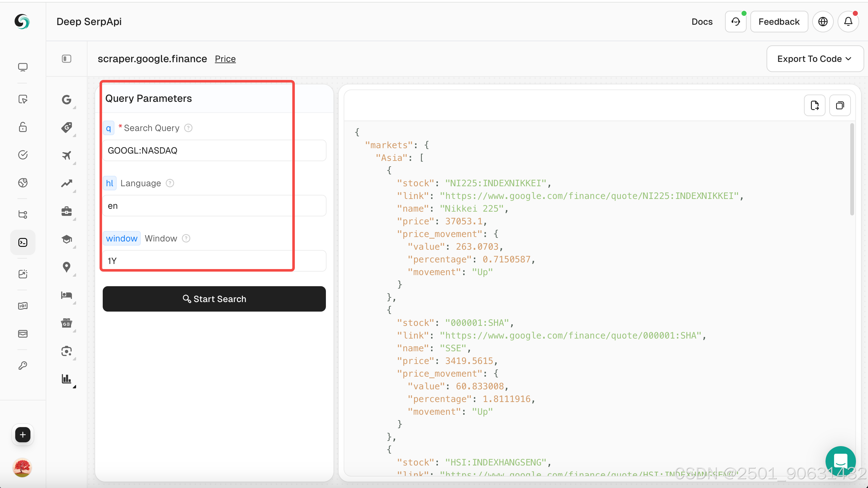Follow the Price link
This screenshot has width=868, height=488.
coord(225,59)
